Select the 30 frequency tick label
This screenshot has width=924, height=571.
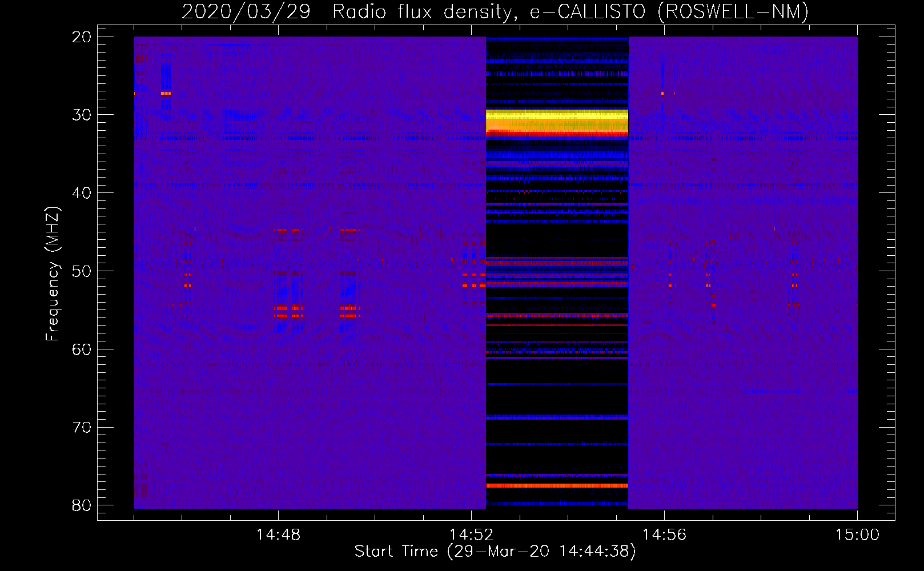click(82, 115)
